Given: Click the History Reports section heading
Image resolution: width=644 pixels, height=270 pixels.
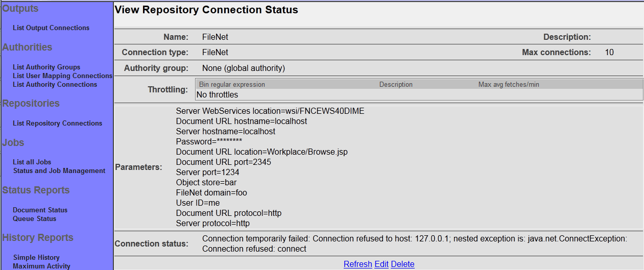Looking at the screenshot, I should [x=38, y=237].
